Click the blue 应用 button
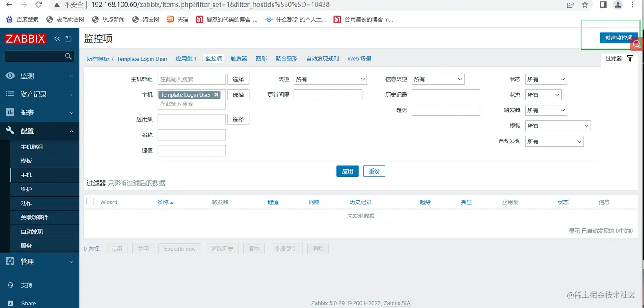Viewport: 644px width, 308px height. pyautogui.click(x=348, y=171)
